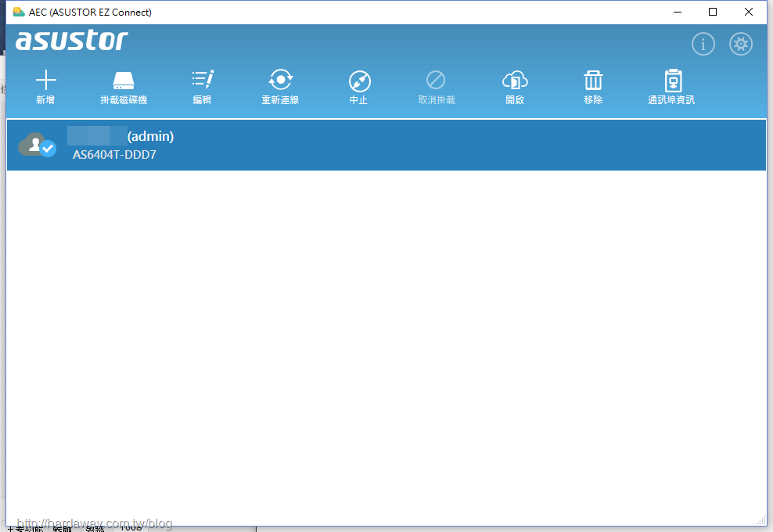Close the ASUSTOR EZ Connect window
Viewport: 773px width, 532px height.
click(748, 12)
